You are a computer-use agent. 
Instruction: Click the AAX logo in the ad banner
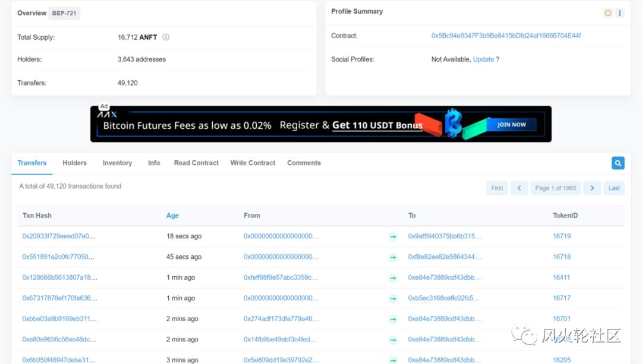coord(107,114)
